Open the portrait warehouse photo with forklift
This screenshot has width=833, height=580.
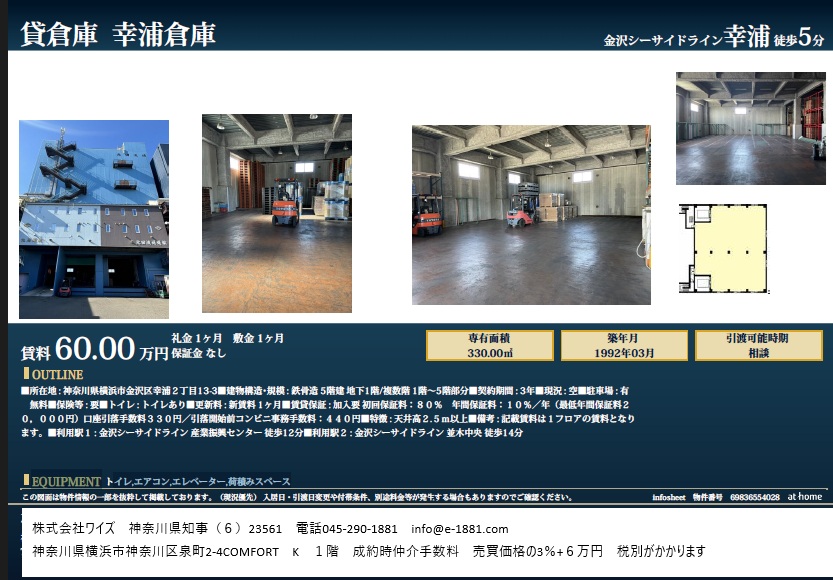point(276,213)
